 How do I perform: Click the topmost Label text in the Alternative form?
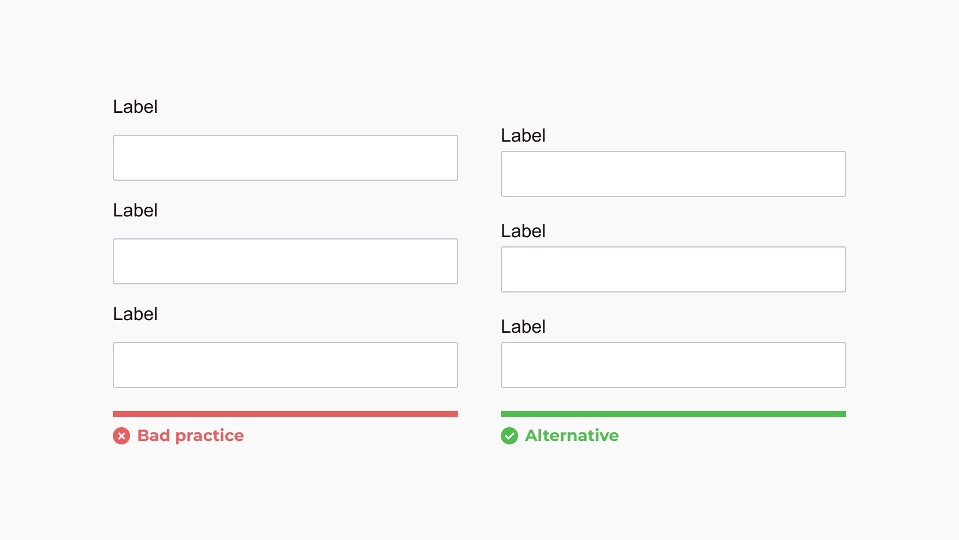coord(523,136)
